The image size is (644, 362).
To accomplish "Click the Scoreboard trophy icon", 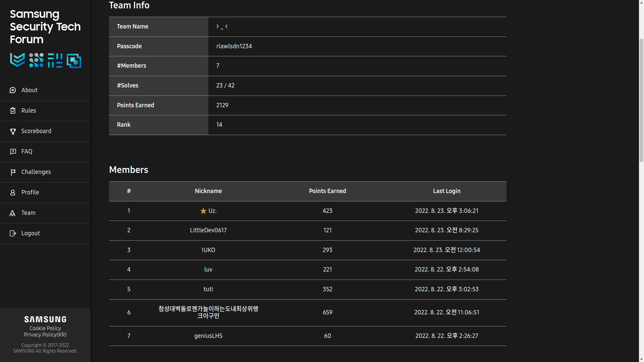I will (x=13, y=131).
